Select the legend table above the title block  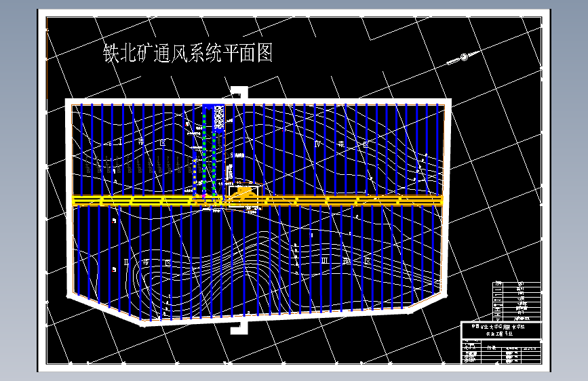pos(516,301)
